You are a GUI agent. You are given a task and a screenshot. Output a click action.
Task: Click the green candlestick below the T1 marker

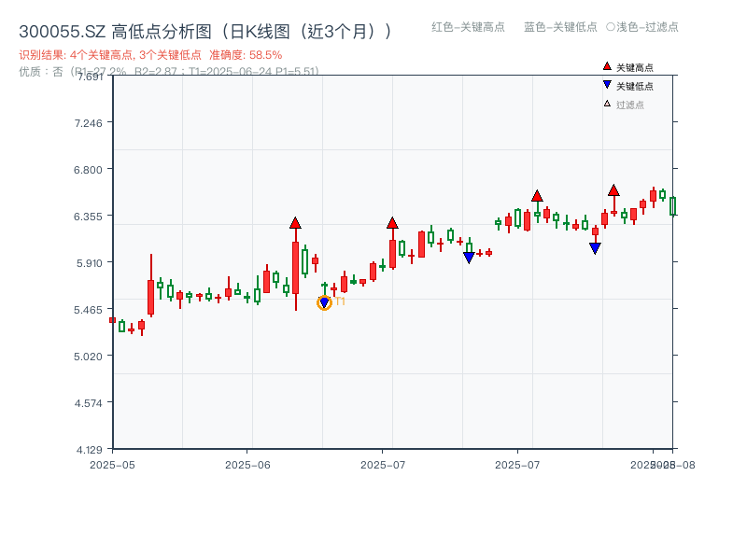click(325, 287)
